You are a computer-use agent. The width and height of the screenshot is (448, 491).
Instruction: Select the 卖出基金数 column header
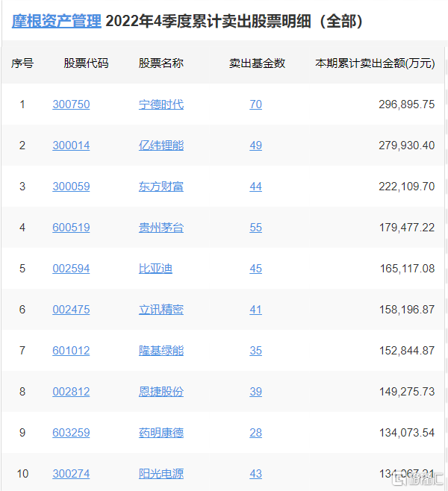[x=257, y=63]
